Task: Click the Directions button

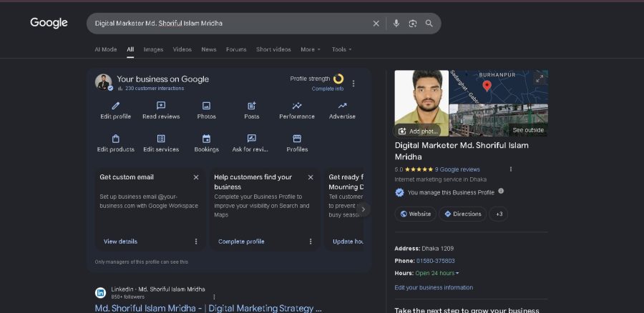Action: [462, 214]
